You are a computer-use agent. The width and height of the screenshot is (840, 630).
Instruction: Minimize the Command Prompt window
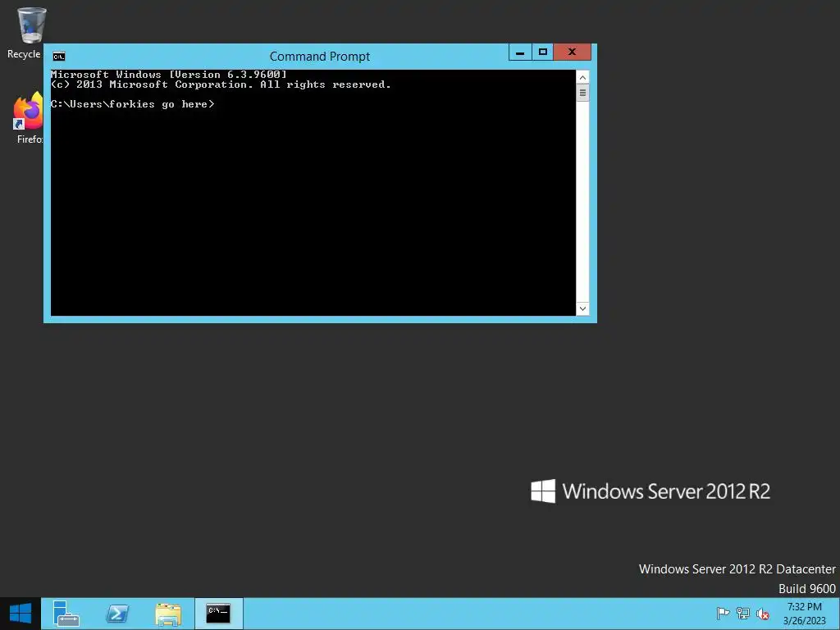519,52
